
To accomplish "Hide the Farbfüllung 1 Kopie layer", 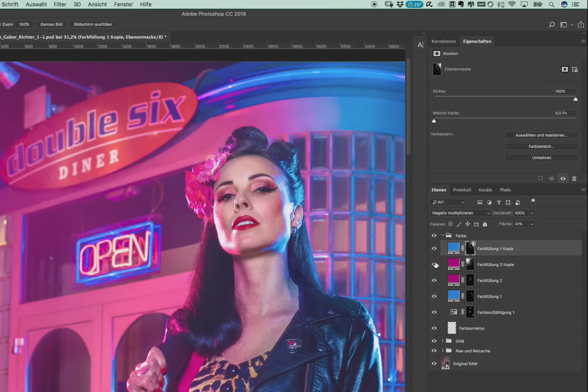I will 434,248.
